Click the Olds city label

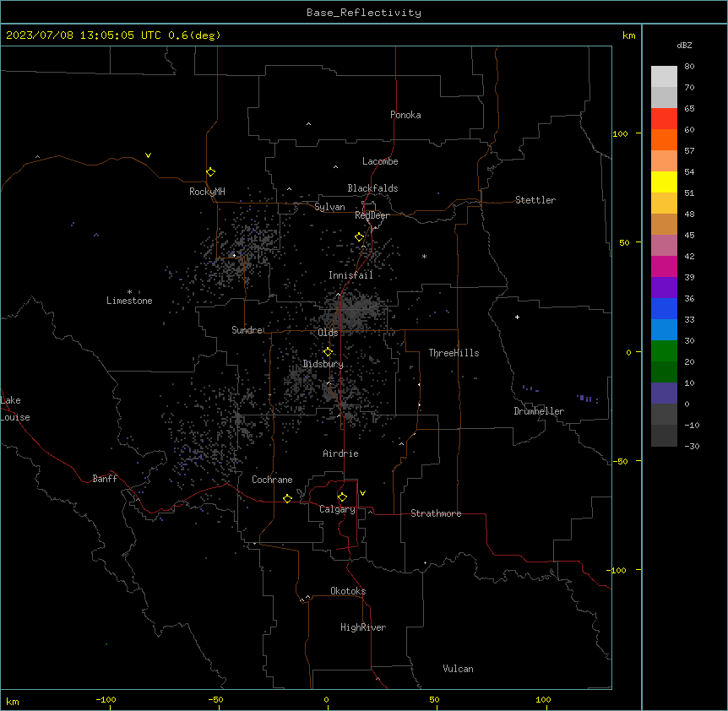click(328, 333)
